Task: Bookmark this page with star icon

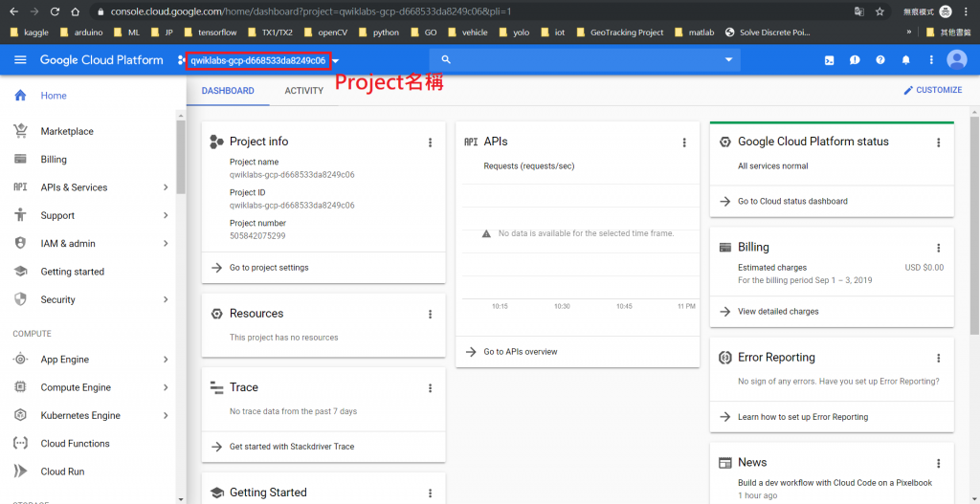Action: pyautogui.click(x=880, y=11)
